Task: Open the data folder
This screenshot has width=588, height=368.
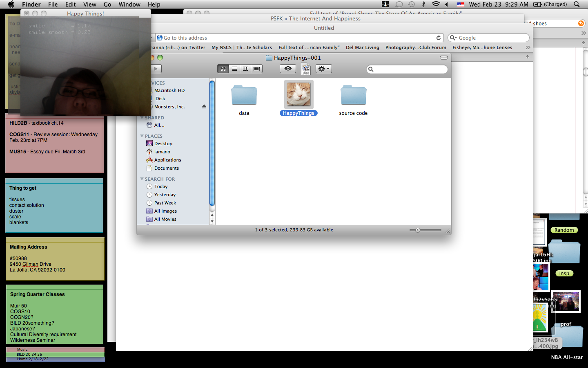Action: [244, 95]
